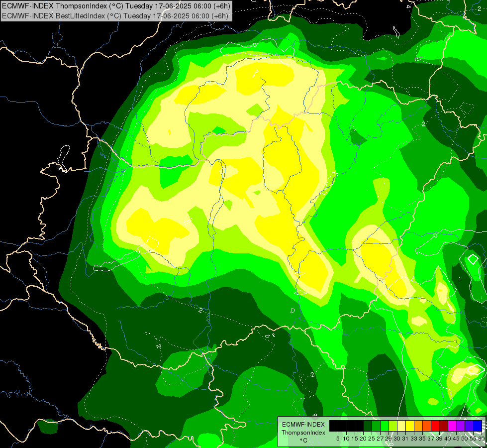Click the legend scale value '33'
The width and height of the screenshot is (487, 448).
(x=414, y=439)
